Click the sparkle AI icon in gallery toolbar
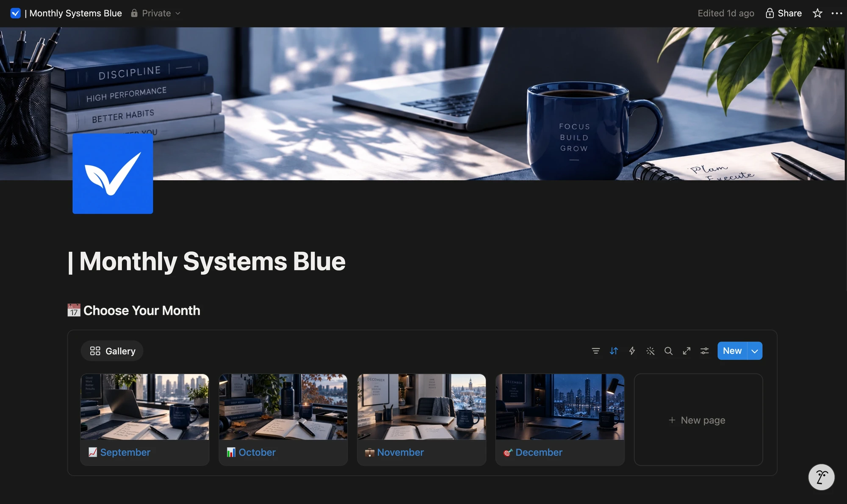This screenshot has width=847, height=504. (650, 351)
